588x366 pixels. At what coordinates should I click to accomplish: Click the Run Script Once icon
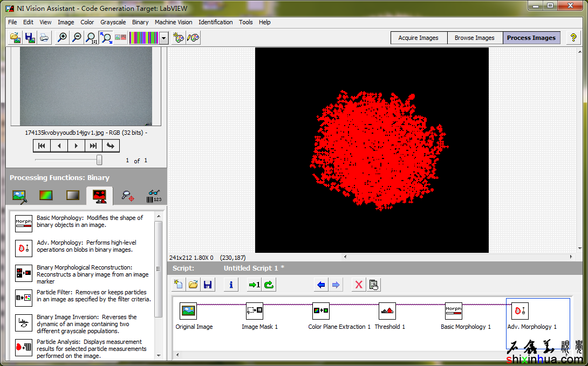click(x=254, y=285)
